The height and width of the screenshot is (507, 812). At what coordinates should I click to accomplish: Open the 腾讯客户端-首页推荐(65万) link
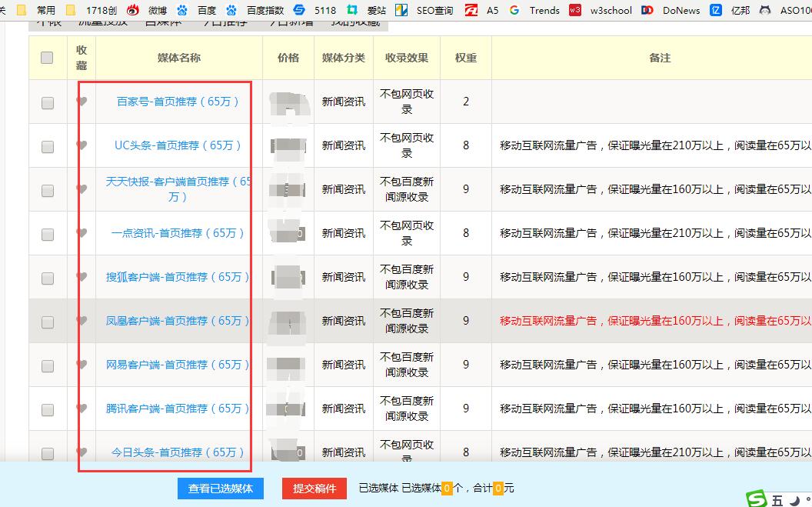(x=178, y=409)
